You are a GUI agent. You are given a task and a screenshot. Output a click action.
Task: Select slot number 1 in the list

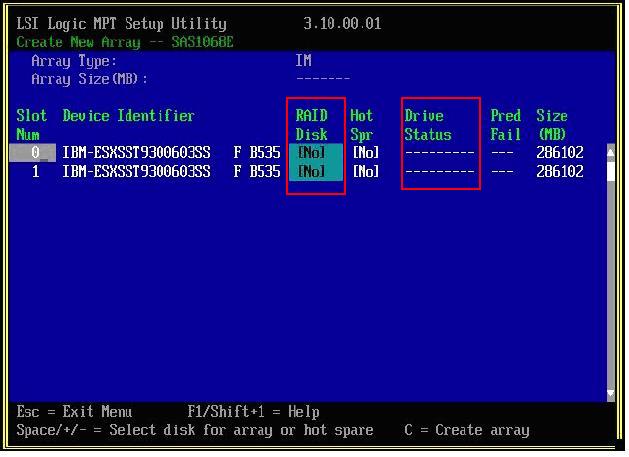point(35,172)
